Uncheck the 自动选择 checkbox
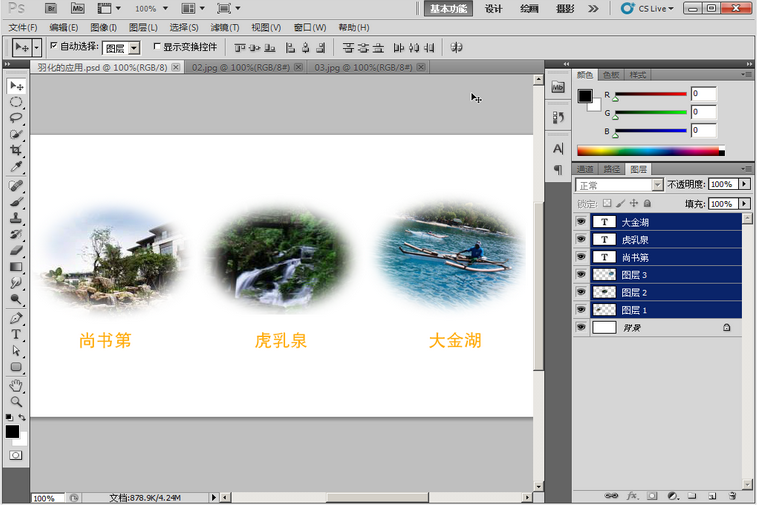The width and height of the screenshot is (757, 505). click(x=54, y=46)
